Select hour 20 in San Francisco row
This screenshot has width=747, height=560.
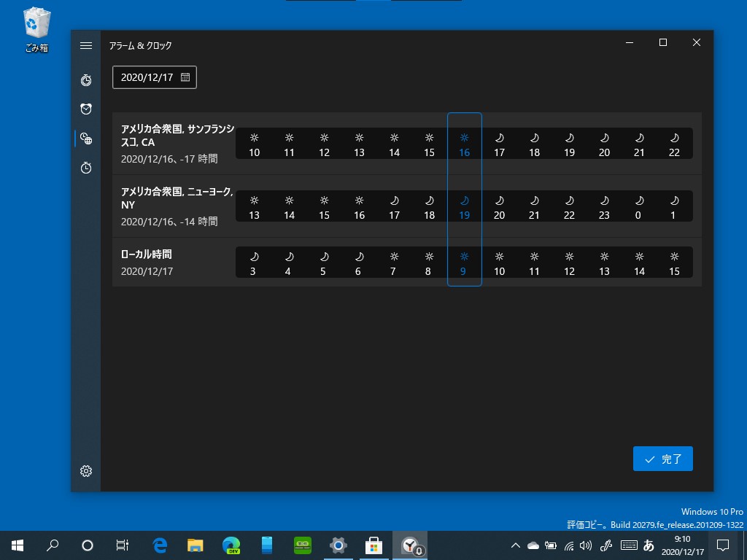pyautogui.click(x=604, y=145)
